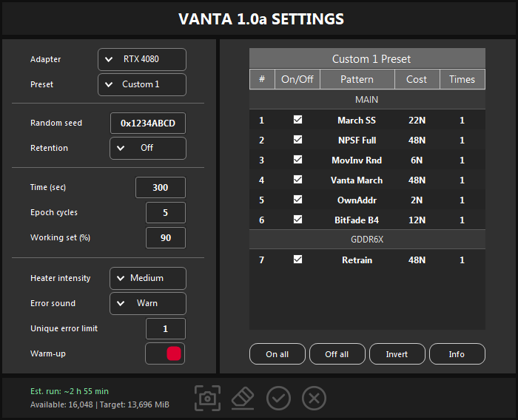Click the eraser reset icon

[x=243, y=399]
